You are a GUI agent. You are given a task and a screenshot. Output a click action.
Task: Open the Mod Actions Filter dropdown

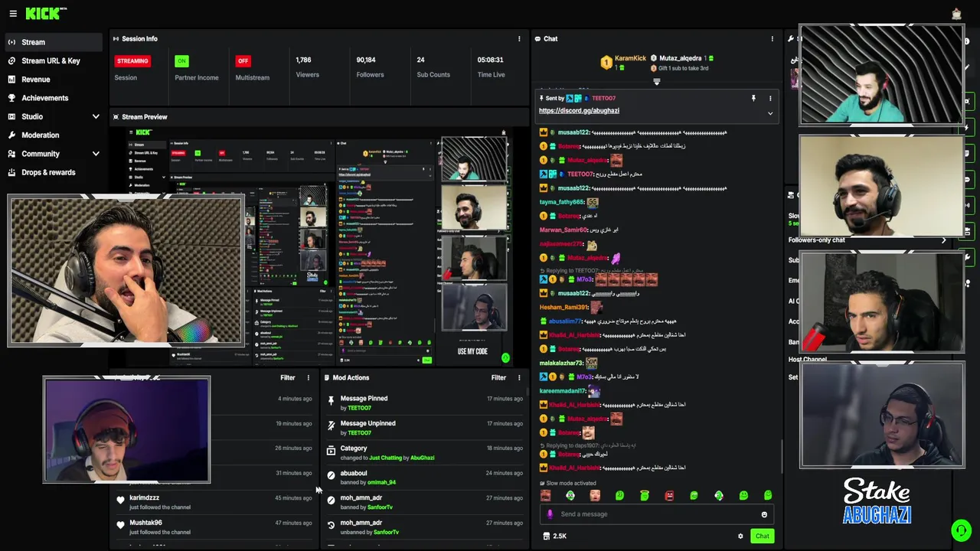click(x=498, y=378)
